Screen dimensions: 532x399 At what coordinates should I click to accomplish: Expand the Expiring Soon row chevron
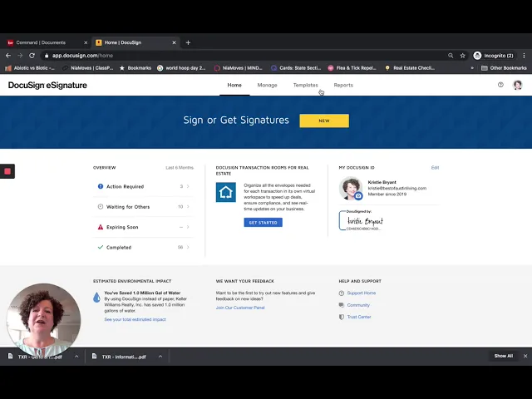[x=188, y=227]
